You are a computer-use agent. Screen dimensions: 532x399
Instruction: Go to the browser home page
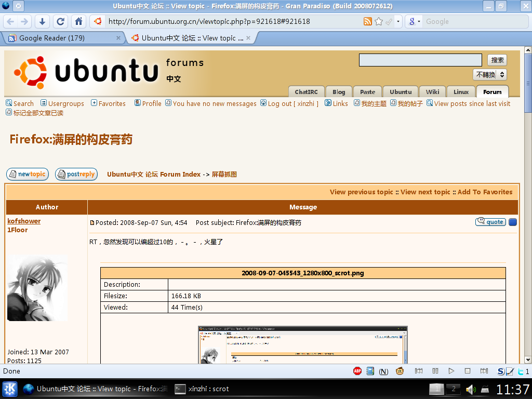(x=79, y=22)
